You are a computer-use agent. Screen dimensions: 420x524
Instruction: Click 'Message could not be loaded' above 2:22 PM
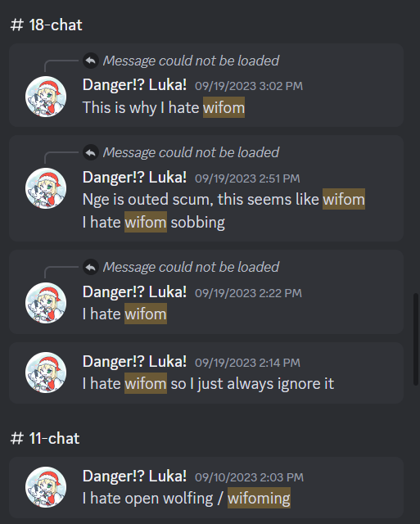point(191,268)
